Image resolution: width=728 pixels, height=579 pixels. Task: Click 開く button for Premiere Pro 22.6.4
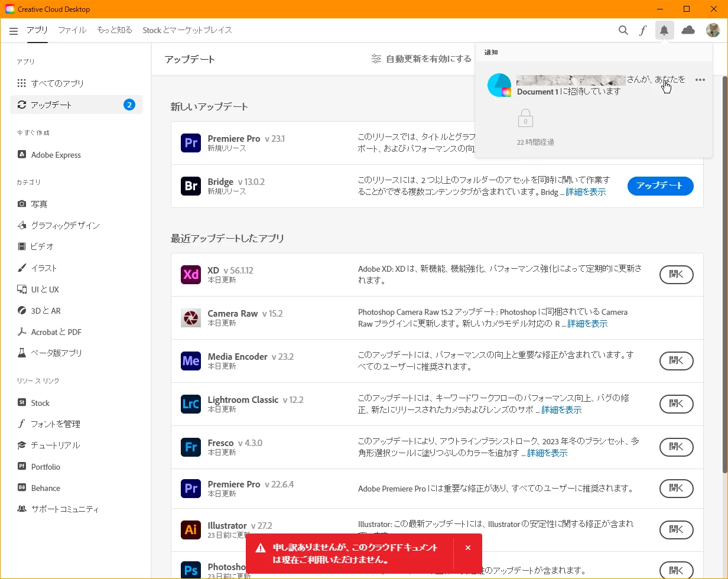pyautogui.click(x=677, y=489)
